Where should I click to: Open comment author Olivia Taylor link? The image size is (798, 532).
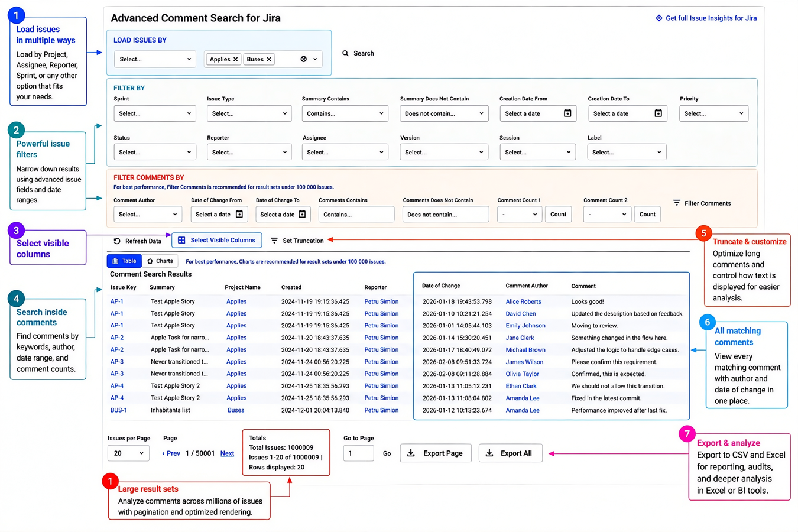pyautogui.click(x=523, y=374)
